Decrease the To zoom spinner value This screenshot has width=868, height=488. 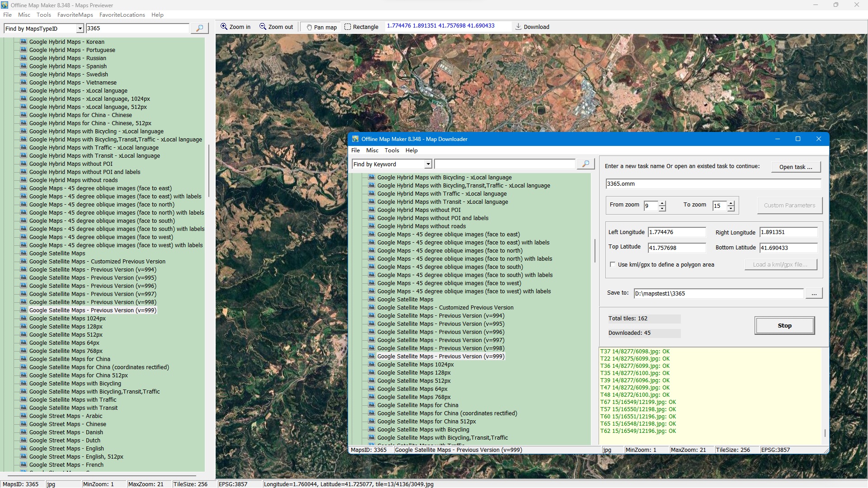pyautogui.click(x=731, y=209)
